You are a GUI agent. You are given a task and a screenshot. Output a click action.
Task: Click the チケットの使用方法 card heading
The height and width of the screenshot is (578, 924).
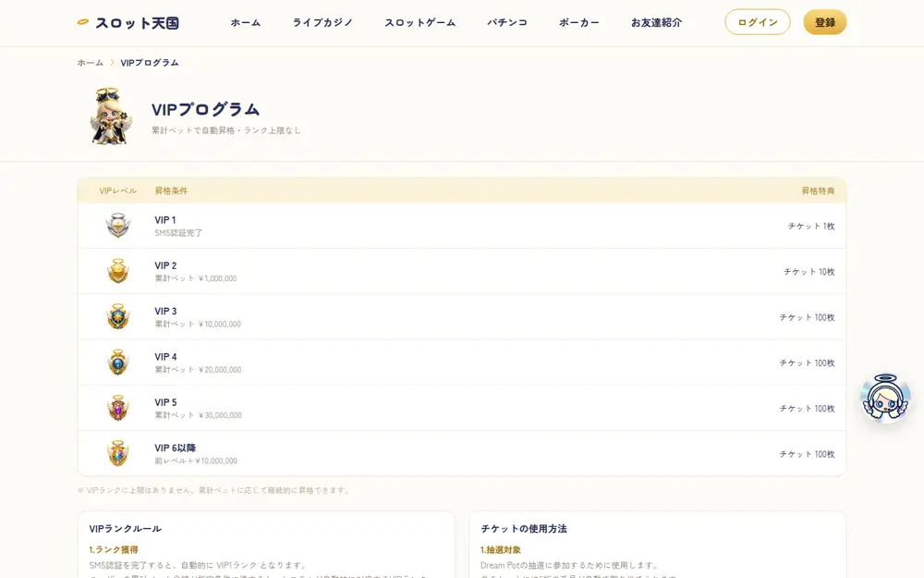pyautogui.click(x=524, y=528)
